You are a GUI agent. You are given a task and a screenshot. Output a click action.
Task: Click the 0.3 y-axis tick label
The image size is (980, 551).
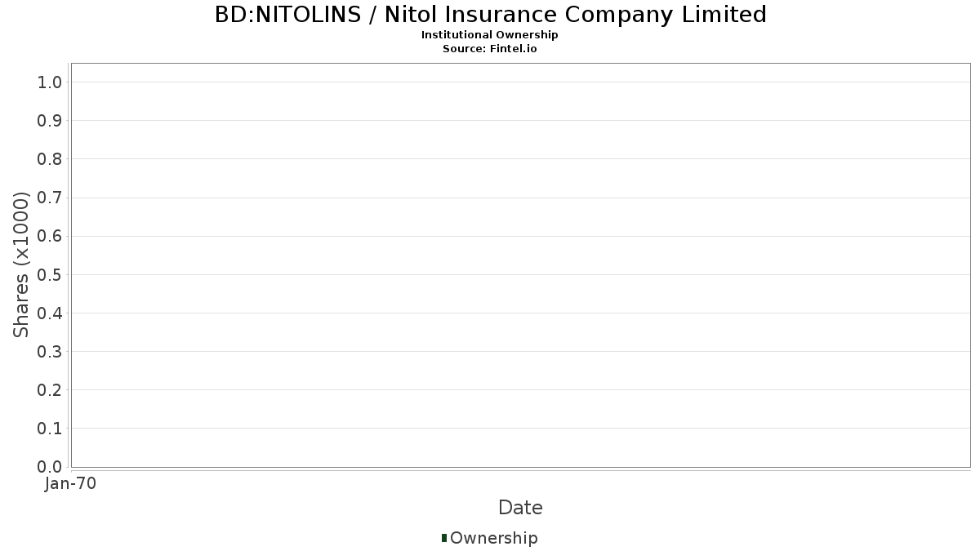tap(50, 352)
